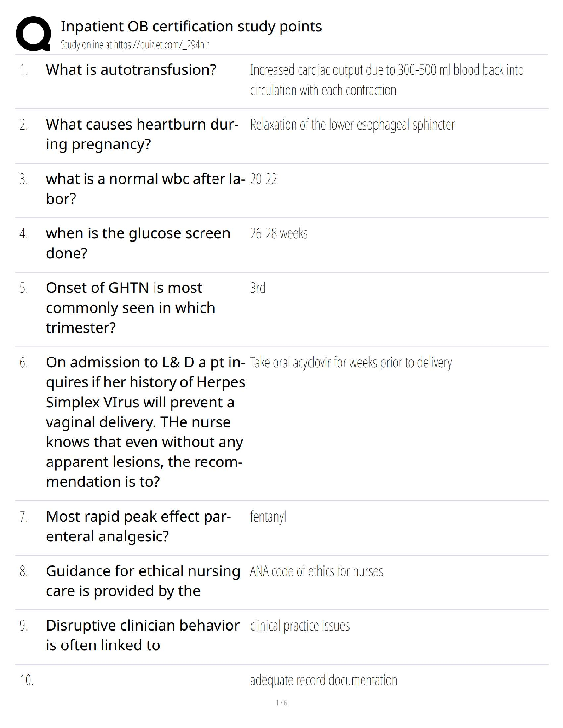Screen dimensions: 563x728
Task: Select the question 'What is autotransfusion?'
Action: point(131,70)
